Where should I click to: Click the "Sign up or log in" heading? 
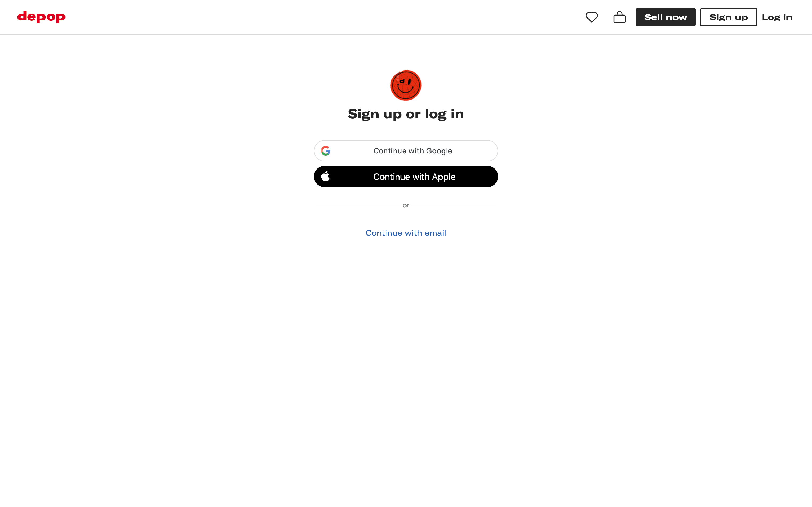coord(406,114)
